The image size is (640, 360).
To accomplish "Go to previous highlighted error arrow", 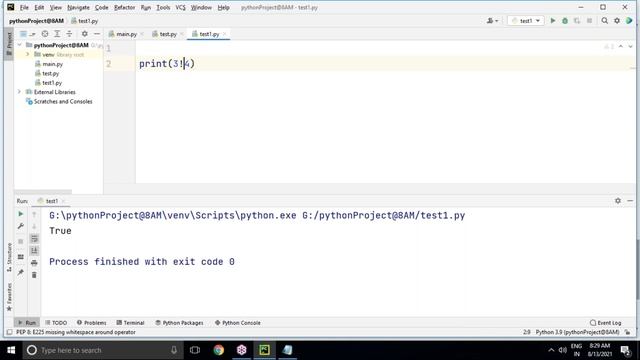I will 620,47.
